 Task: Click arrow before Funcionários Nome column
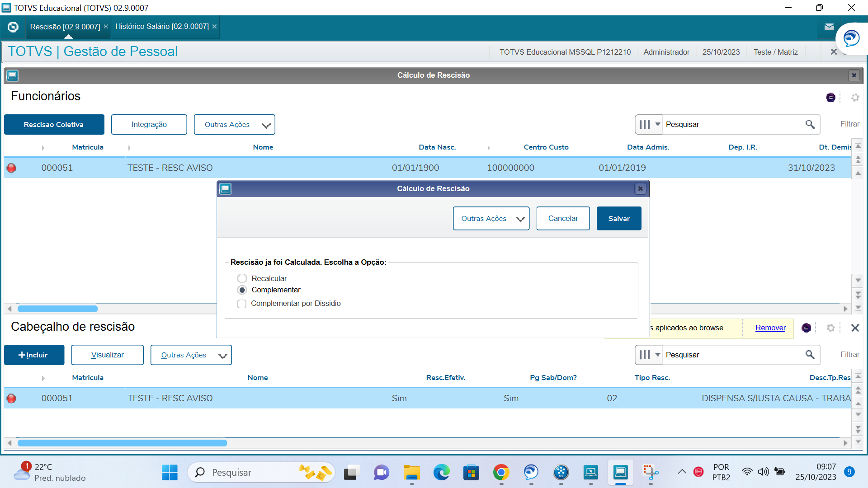pyautogui.click(x=129, y=148)
